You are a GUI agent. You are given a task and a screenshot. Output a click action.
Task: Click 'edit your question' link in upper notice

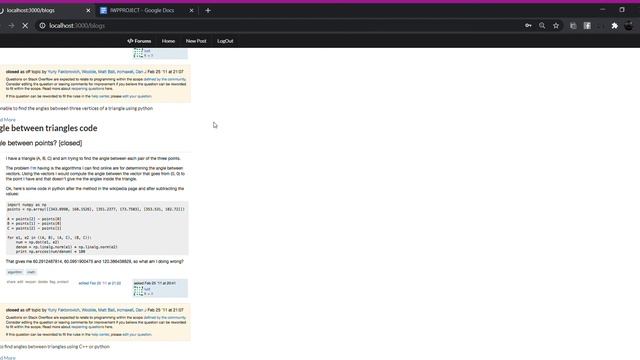tap(137, 96)
